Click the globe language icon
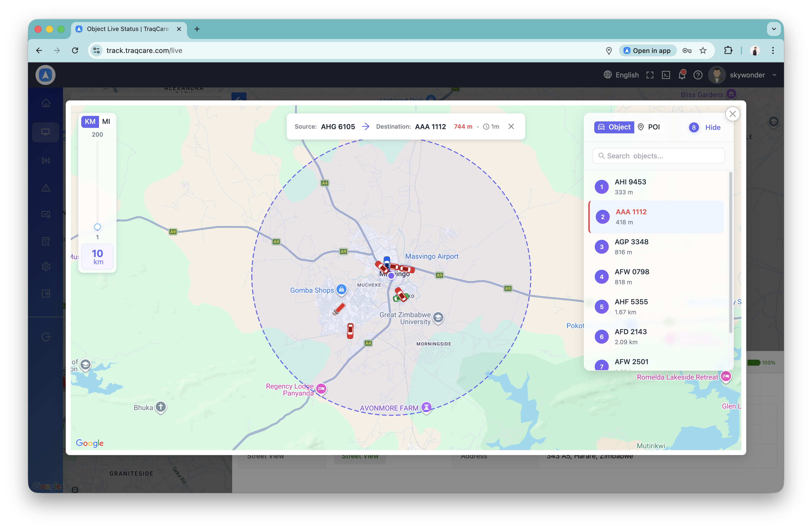Image resolution: width=812 pixels, height=530 pixels. click(607, 75)
